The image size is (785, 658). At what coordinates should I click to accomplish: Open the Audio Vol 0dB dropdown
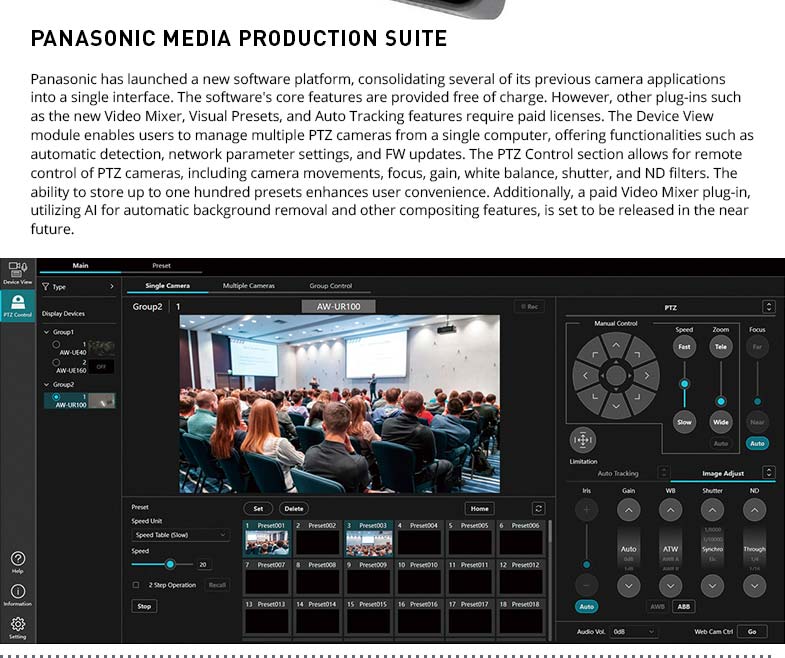pyautogui.click(x=633, y=632)
